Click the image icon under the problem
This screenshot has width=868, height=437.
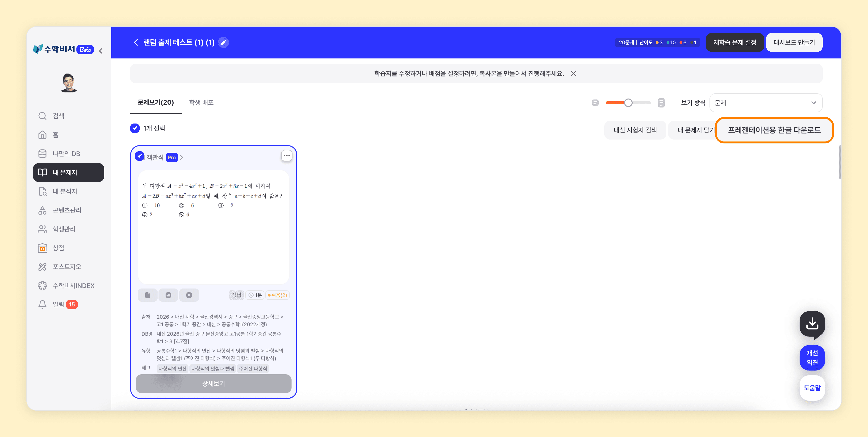(x=168, y=295)
